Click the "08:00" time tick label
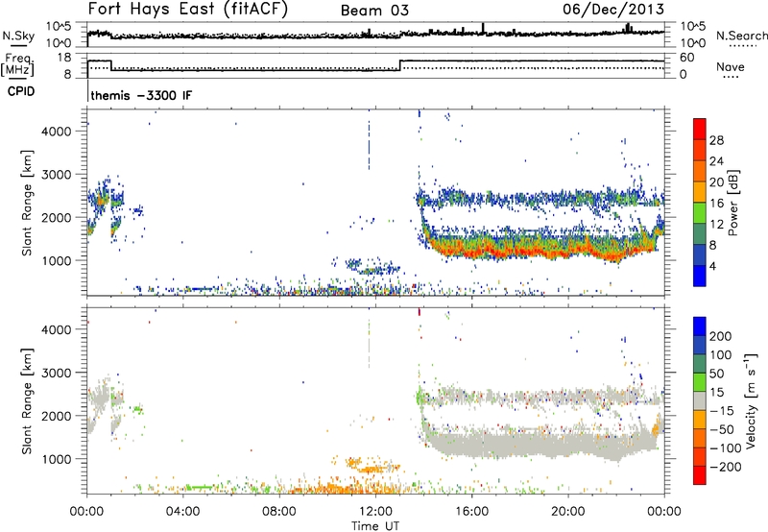 [279, 512]
